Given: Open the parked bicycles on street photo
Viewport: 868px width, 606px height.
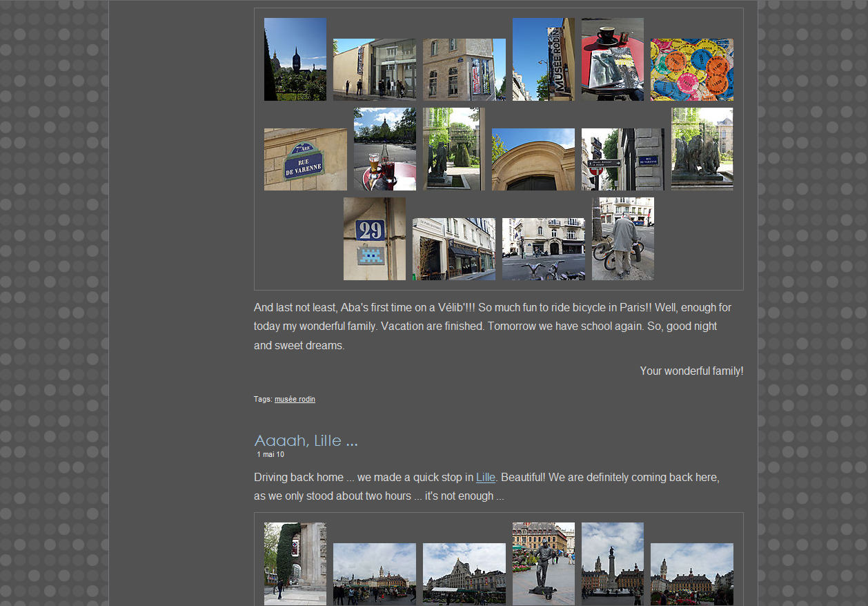Looking at the screenshot, I should click(x=543, y=249).
